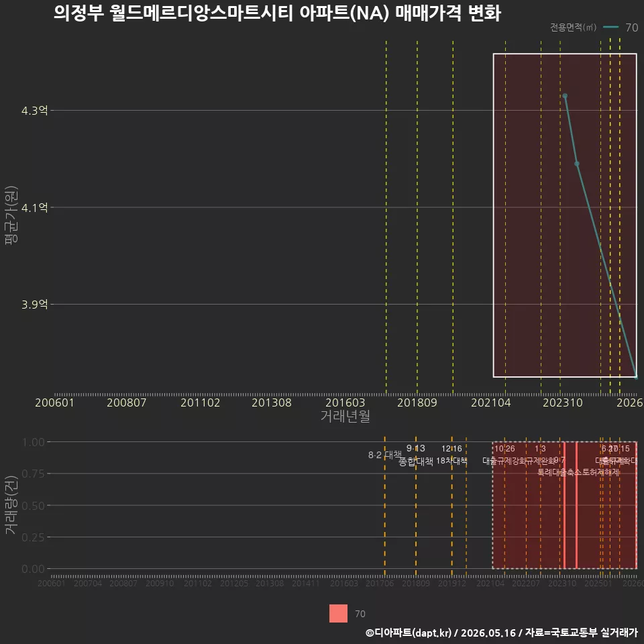Click the 0.00 volume axis label
644x644 pixels.
pos(34,569)
